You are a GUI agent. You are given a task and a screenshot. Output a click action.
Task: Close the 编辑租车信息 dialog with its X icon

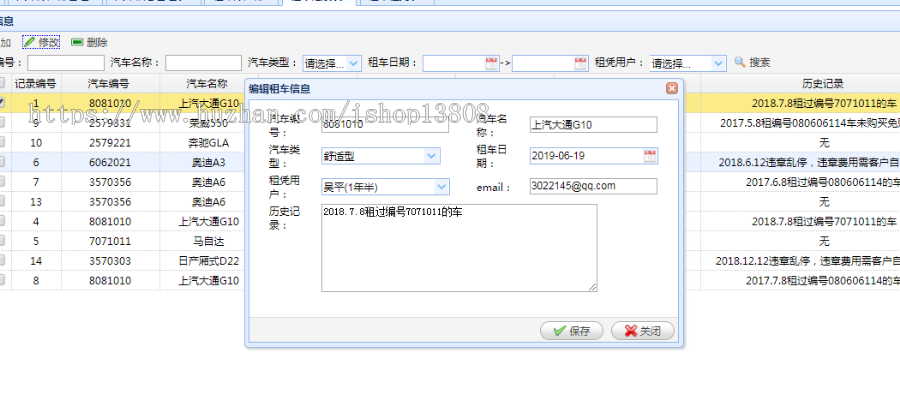click(672, 88)
